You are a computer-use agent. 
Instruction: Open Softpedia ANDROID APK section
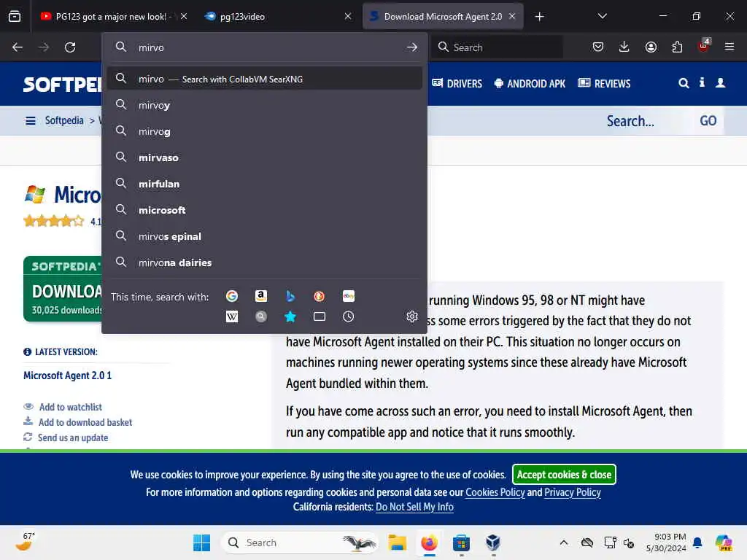click(x=530, y=83)
